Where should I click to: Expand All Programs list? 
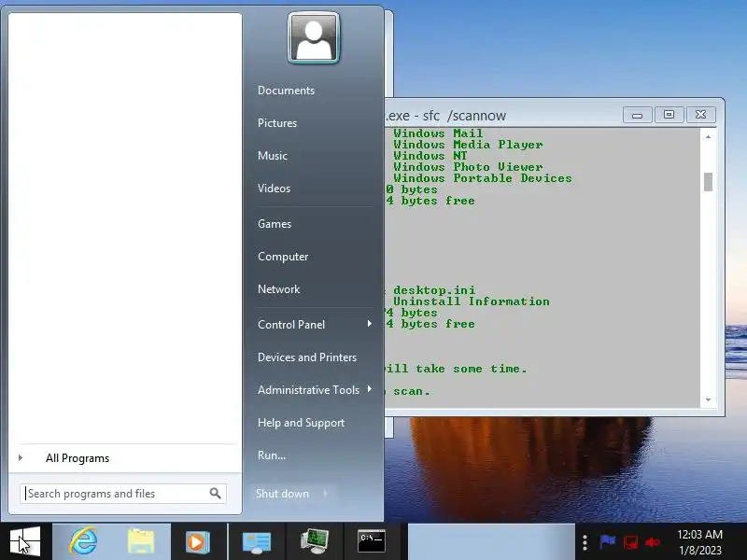(78, 458)
